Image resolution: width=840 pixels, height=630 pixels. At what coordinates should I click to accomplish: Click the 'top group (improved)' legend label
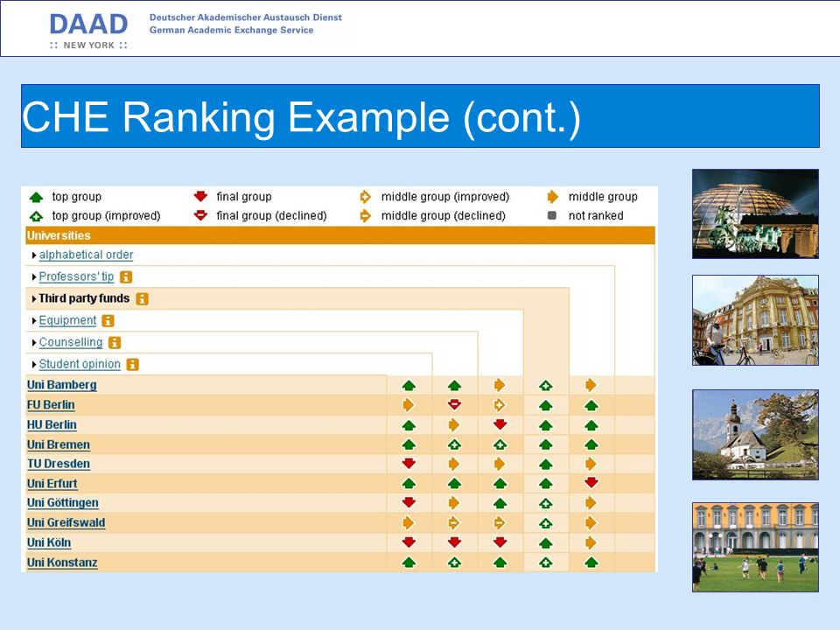(106, 215)
